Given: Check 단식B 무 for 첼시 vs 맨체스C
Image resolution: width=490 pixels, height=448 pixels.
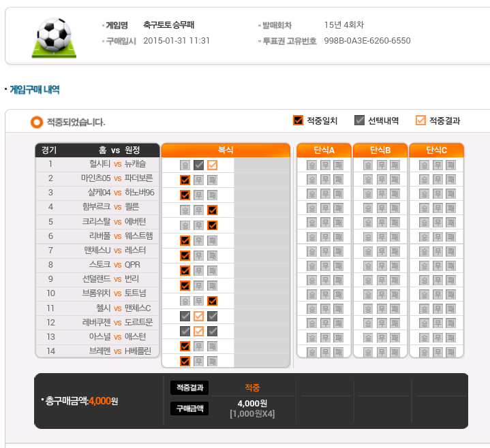Looking at the screenshot, I should tap(382, 308).
